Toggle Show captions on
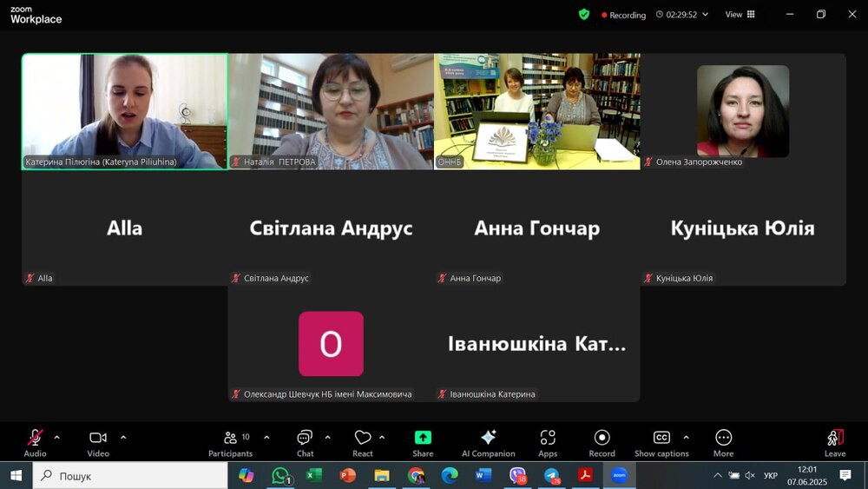 point(661,441)
